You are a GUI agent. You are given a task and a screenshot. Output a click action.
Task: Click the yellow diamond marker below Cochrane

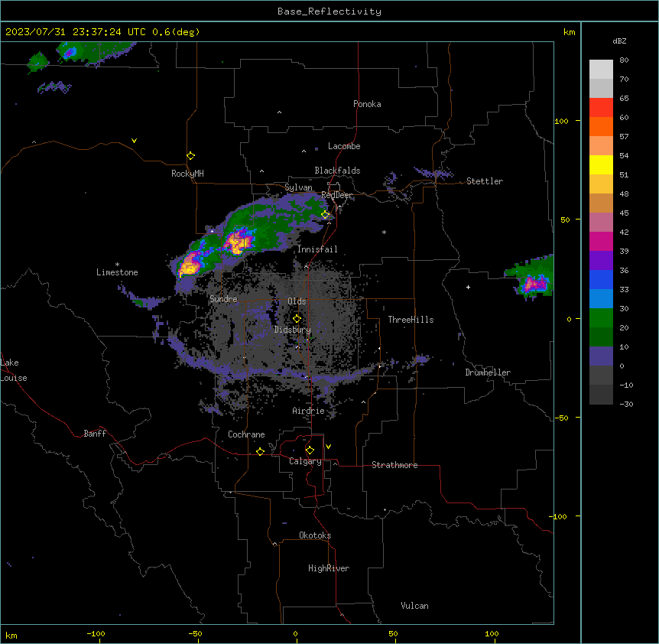[260, 451]
